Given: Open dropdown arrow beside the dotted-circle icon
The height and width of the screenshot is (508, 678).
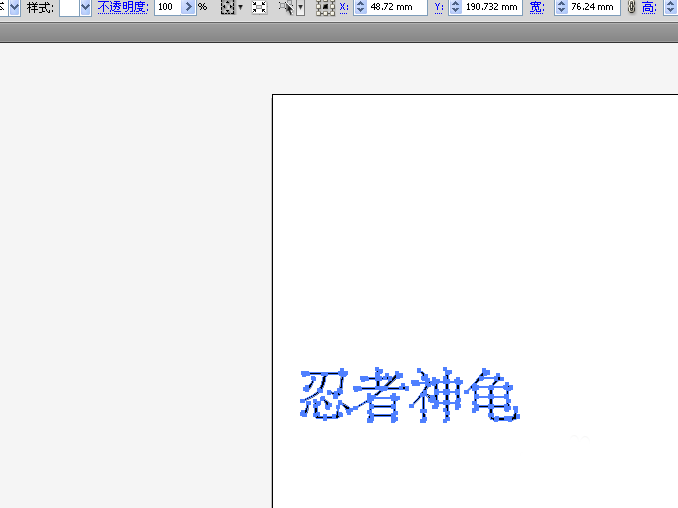Looking at the screenshot, I should (x=241, y=7).
